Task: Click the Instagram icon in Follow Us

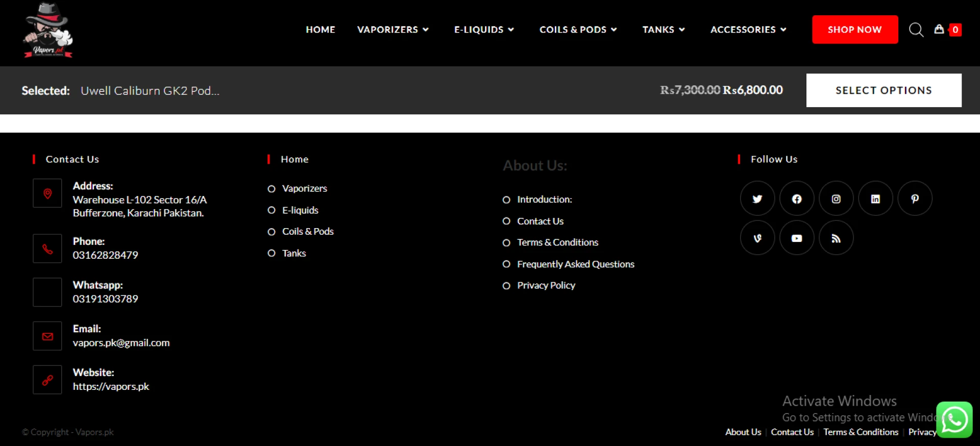Action: pos(836,199)
